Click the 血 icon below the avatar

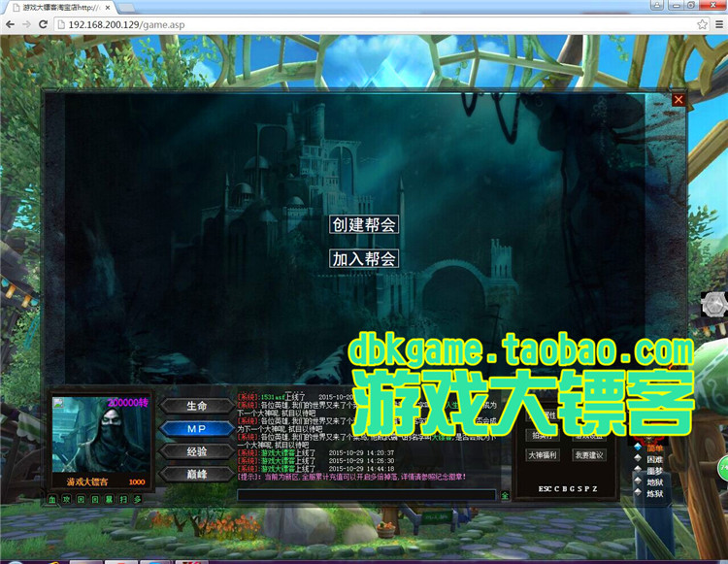click(52, 500)
